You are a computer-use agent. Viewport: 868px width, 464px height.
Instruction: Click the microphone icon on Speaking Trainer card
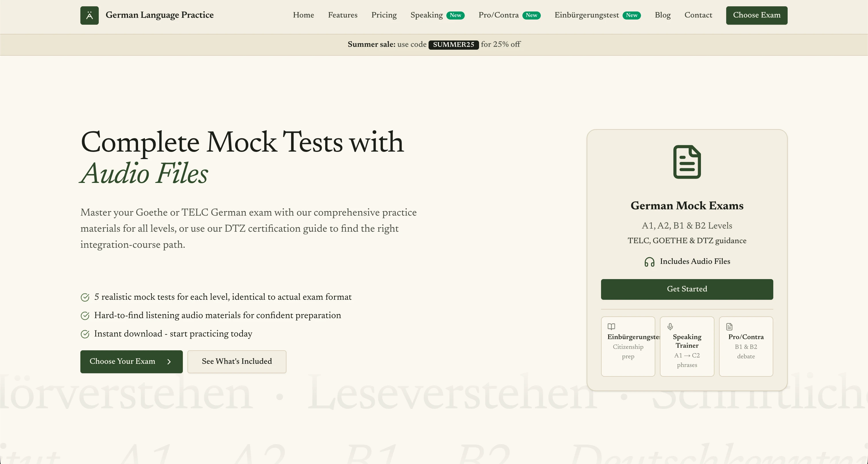670,326
